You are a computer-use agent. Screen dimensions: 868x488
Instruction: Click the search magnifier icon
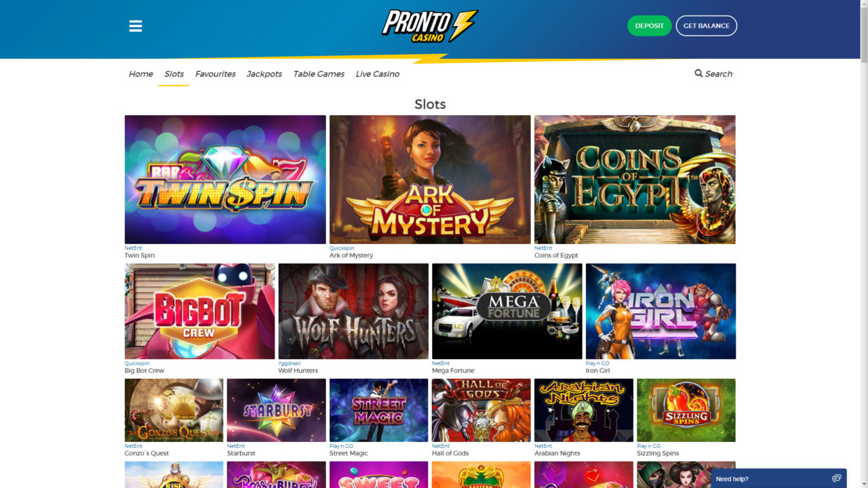click(x=698, y=73)
